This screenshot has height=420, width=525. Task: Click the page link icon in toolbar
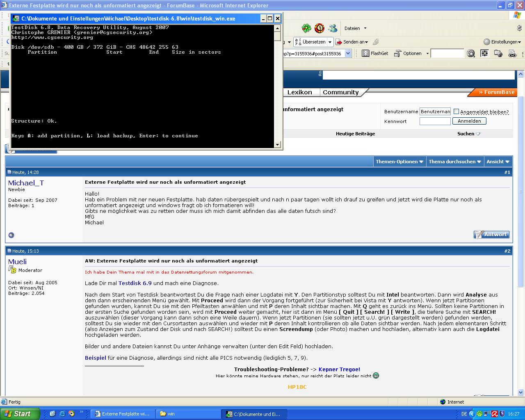coord(512,53)
